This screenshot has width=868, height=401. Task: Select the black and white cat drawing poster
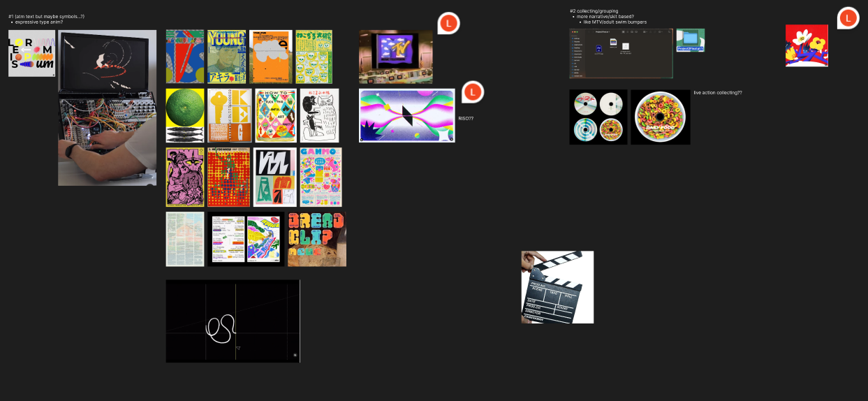point(319,115)
